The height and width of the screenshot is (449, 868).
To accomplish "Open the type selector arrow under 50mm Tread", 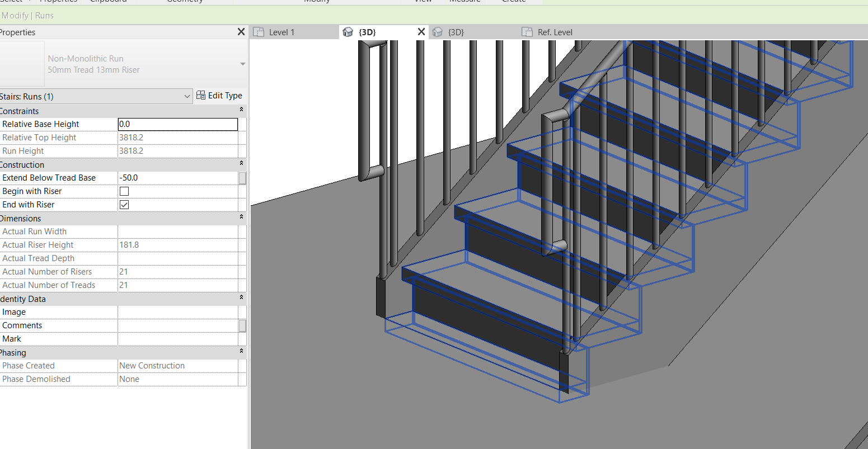I will 242,64.
